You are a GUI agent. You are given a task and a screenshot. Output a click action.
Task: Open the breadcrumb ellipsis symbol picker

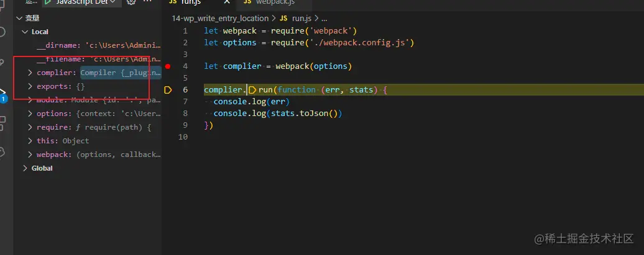click(324, 19)
